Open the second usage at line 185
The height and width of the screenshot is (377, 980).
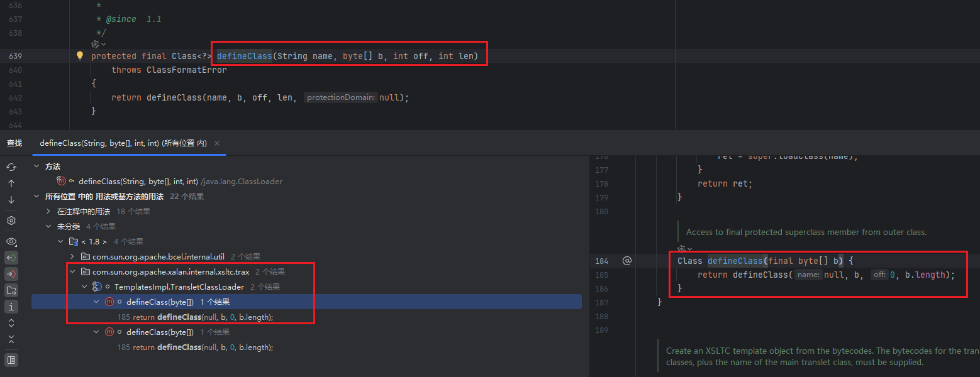[x=195, y=347]
